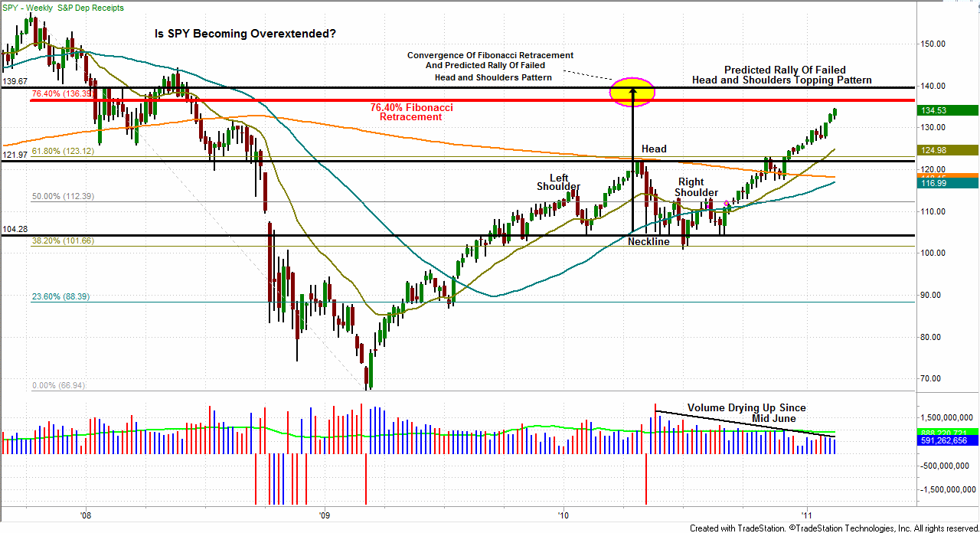Select the "Neckline" annotation text
The height and width of the screenshot is (533, 980).
pos(648,242)
